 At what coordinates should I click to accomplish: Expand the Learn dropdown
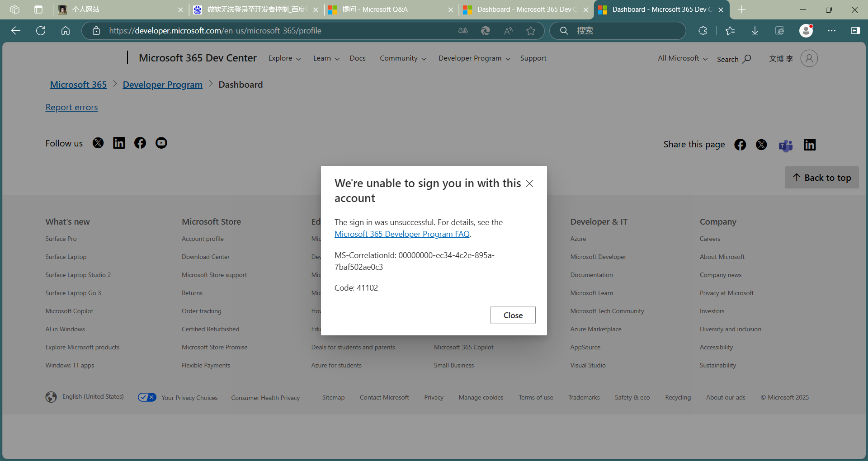[x=326, y=58]
